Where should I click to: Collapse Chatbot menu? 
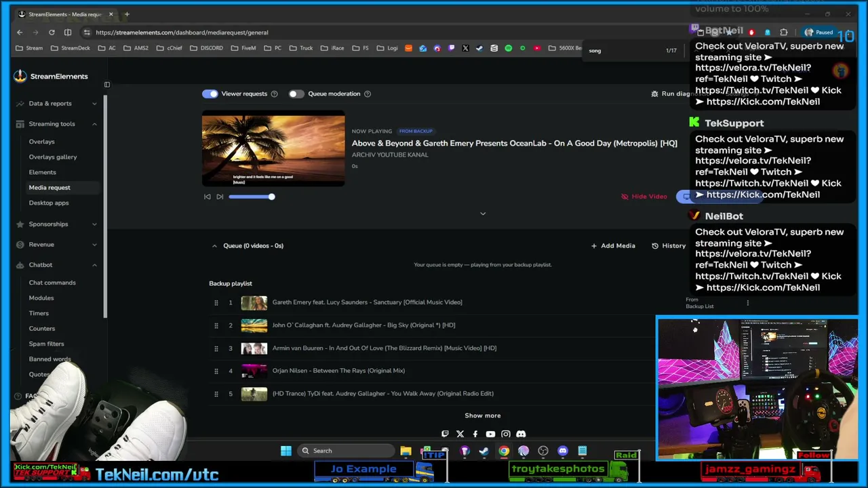tap(56, 265)
